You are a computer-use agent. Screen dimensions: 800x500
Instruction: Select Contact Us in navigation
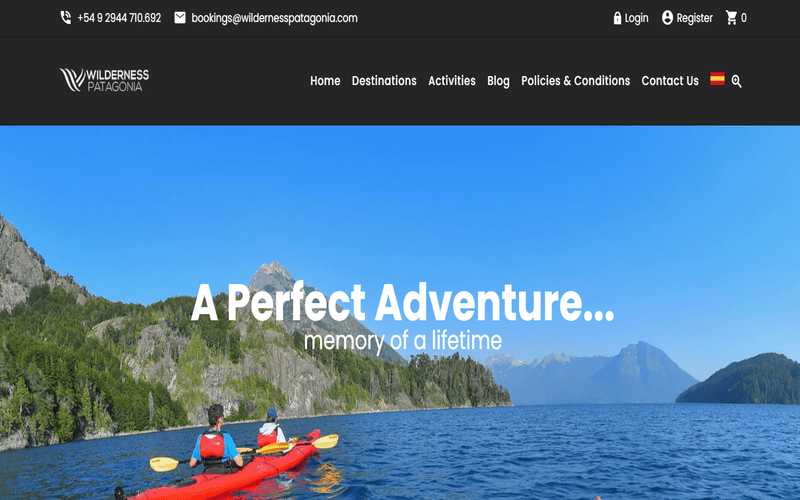pyautogui.click(x=669, y=81)
